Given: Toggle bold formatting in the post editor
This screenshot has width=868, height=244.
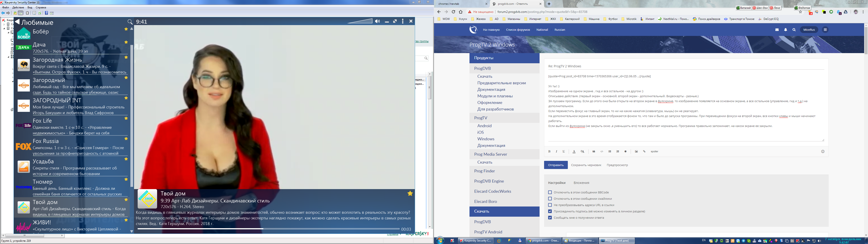Looking at the screenshot, I should coord(549,152).
